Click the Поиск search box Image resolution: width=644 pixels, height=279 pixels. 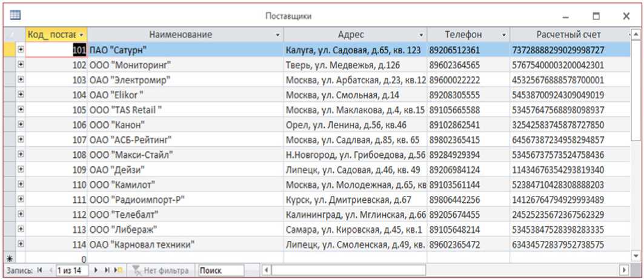[x=221, y=271]
